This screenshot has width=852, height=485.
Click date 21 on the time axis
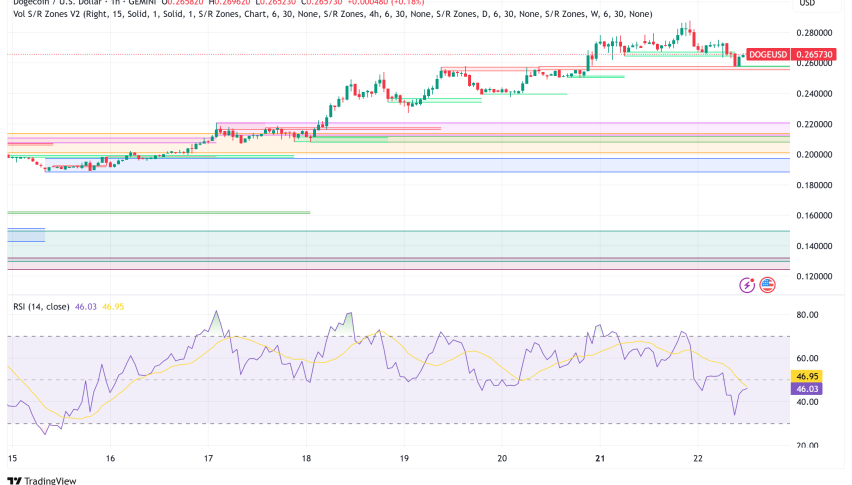(x=600, y=458)
